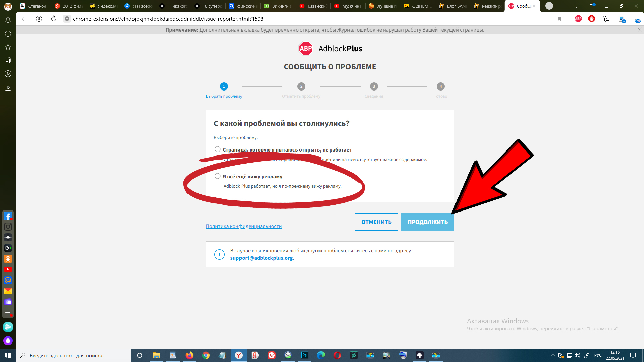This screenshot has width=644, height=362.
Task: Reload the current page
Action: (x=54, y=19)
